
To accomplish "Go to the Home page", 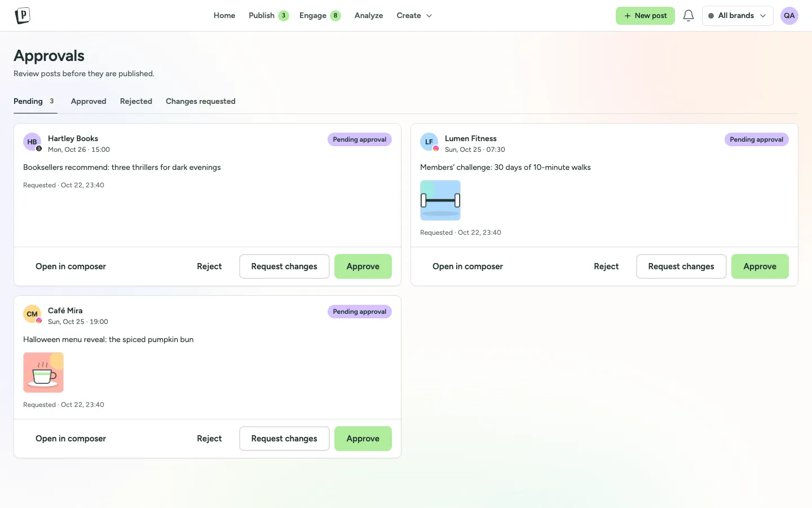I will [224, 16].
